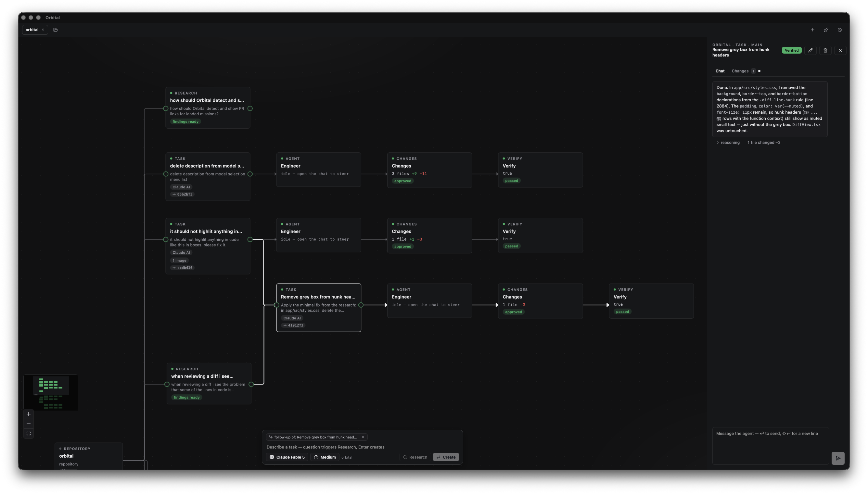Click commit hash chip ccdb410
The image size is (868, 494).
tap(183, 268)
